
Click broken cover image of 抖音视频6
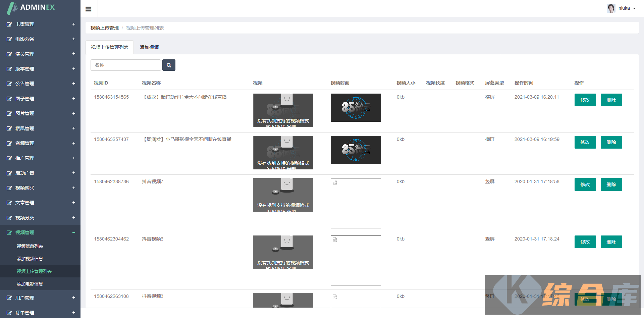coord(356,261)
